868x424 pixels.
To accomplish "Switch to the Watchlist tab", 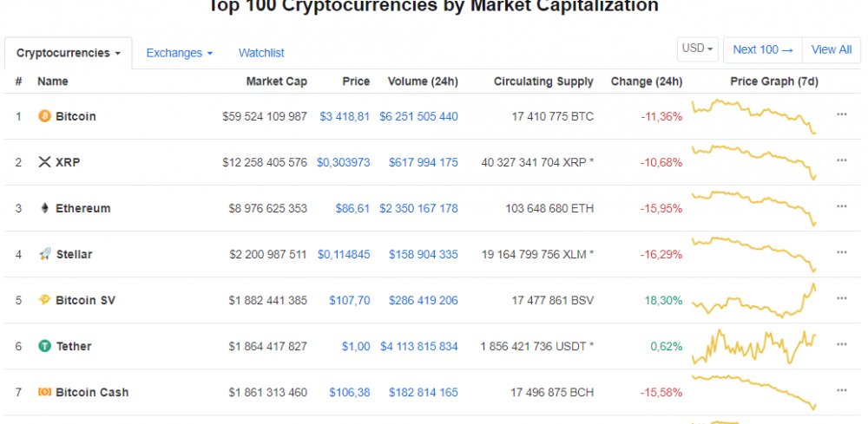I will 261,53.
